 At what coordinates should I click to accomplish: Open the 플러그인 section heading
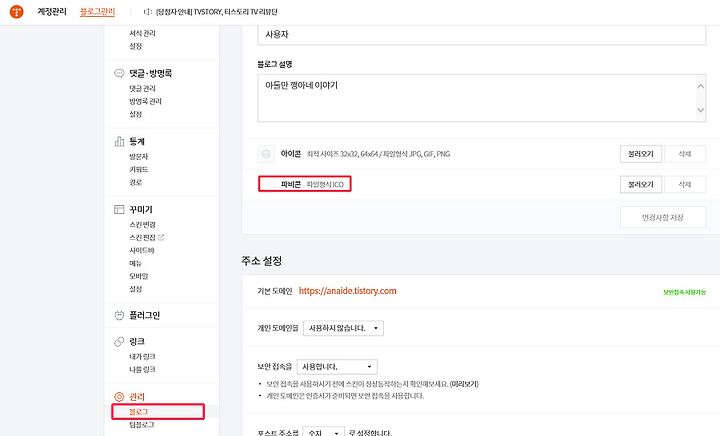[x=144, y=315]
